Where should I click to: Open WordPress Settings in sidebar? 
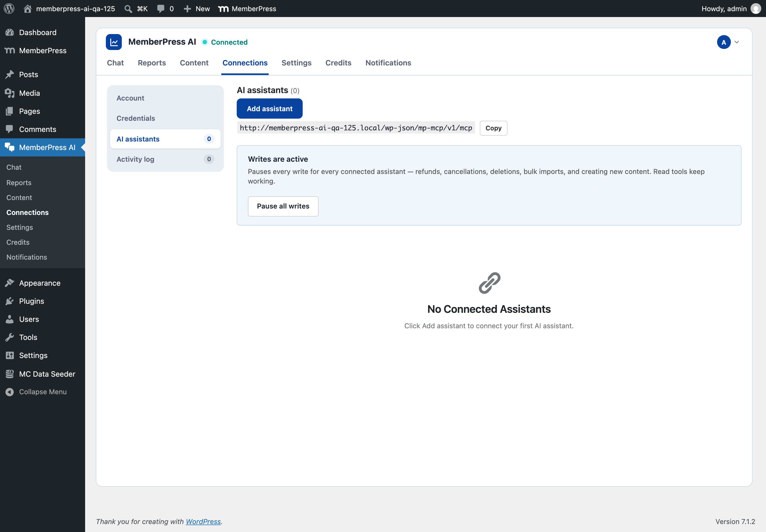(42, 355)
